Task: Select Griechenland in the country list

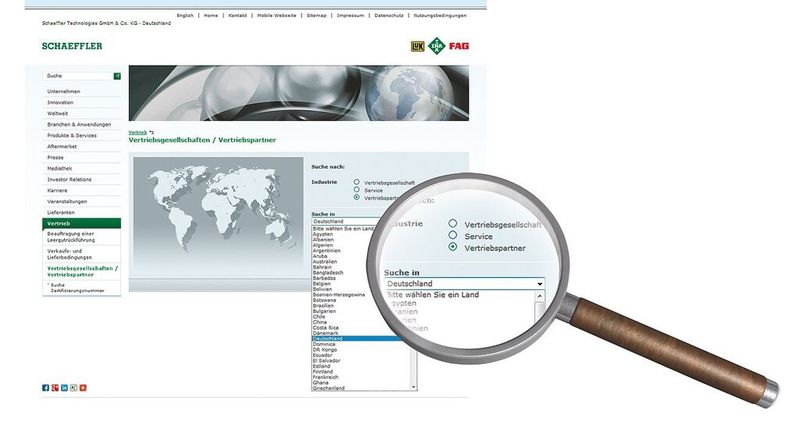Action: pyautogui.click(x=329, y=388)
